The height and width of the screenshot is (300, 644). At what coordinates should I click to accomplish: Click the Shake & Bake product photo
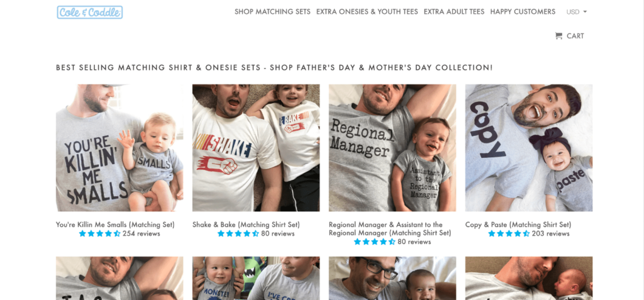pos(256,148)
